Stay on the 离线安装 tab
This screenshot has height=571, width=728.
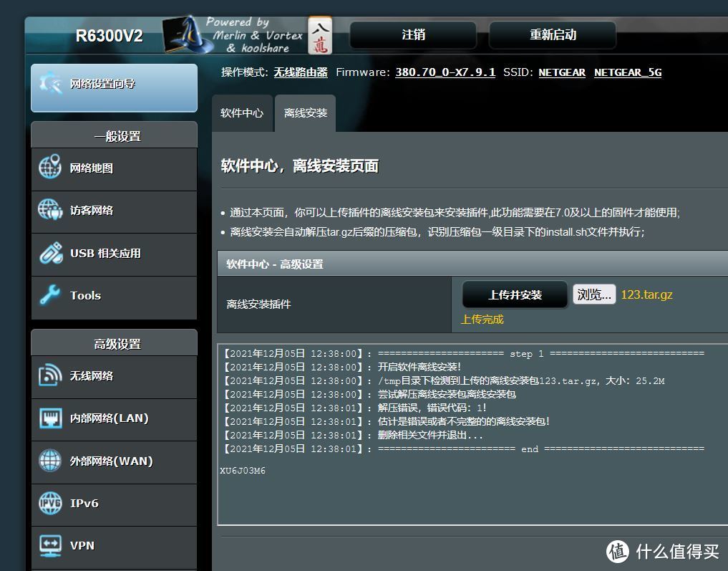(304, 113)
